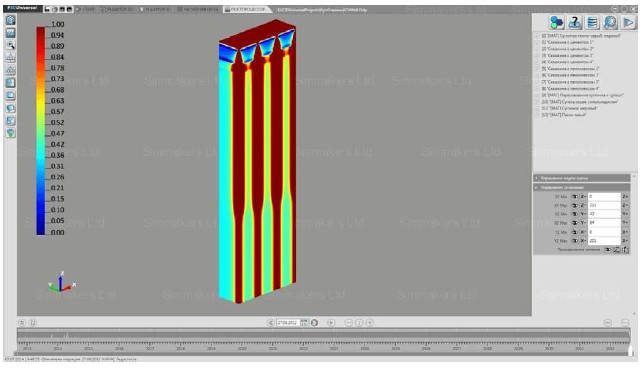Click the 3D cube view icon at top-left
The height and width of the screenshot is (368, 642).
(10, 20)
